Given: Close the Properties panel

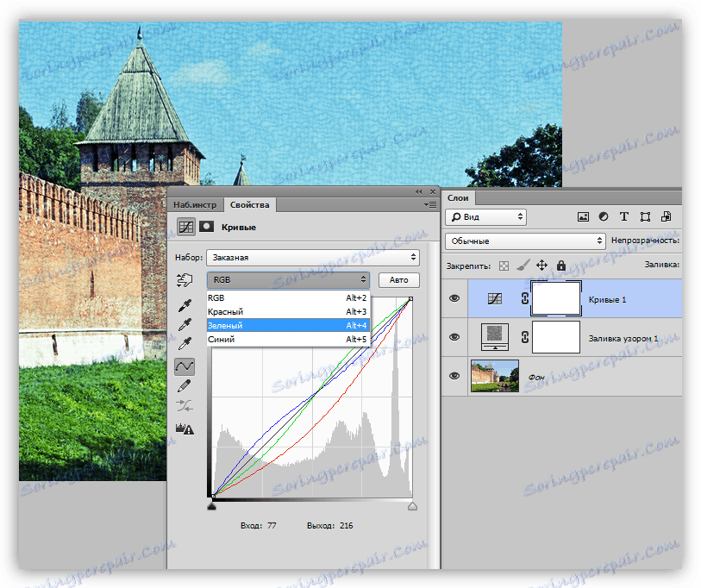Looking at the screenshot, I should [x=433, y=191].
